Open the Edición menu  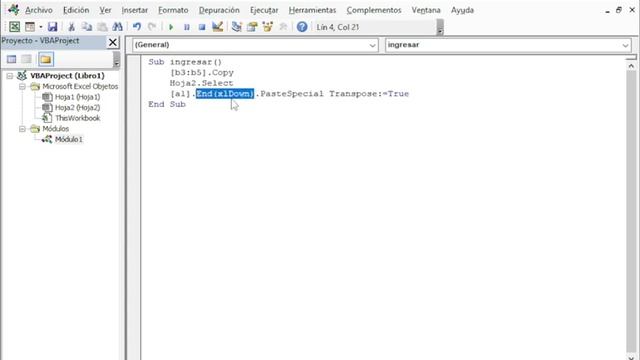pyautogui.click(x=76, y=10)
